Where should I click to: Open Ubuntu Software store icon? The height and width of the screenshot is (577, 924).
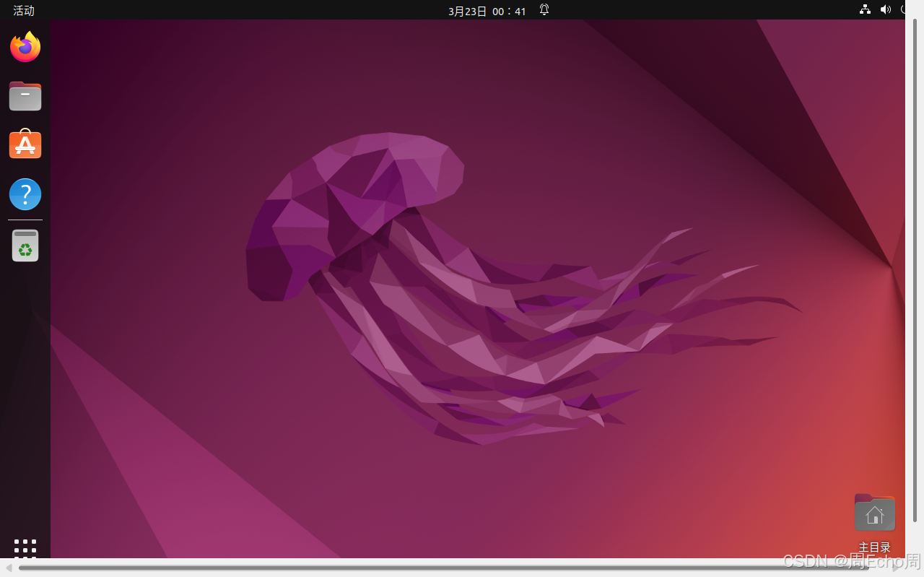(25, 144)
